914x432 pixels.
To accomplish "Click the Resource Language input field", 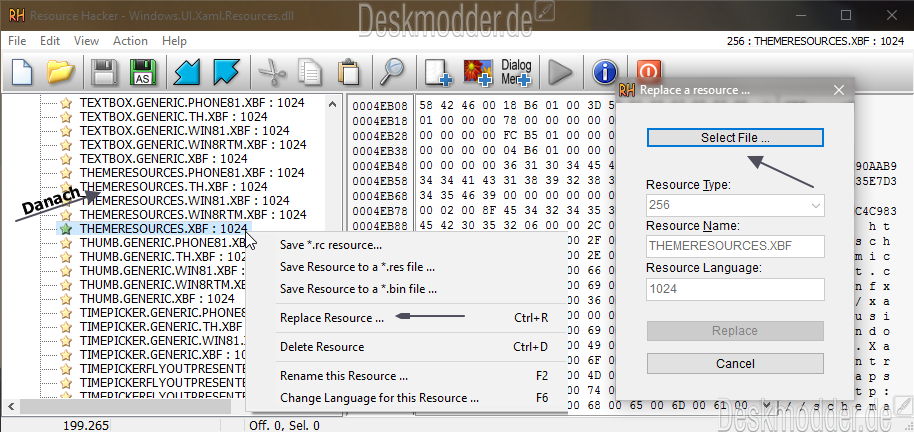I will point(735,289).
